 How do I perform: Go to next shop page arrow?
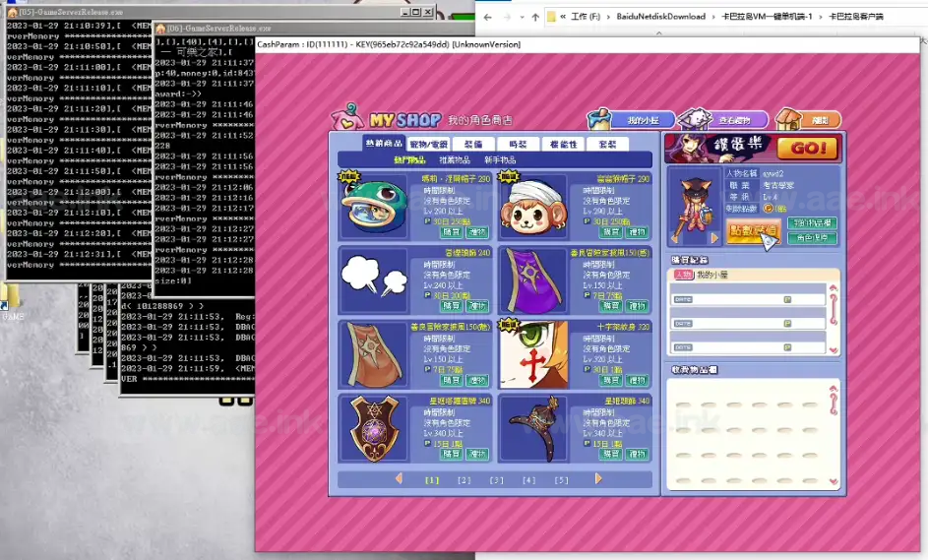[597, 479]
